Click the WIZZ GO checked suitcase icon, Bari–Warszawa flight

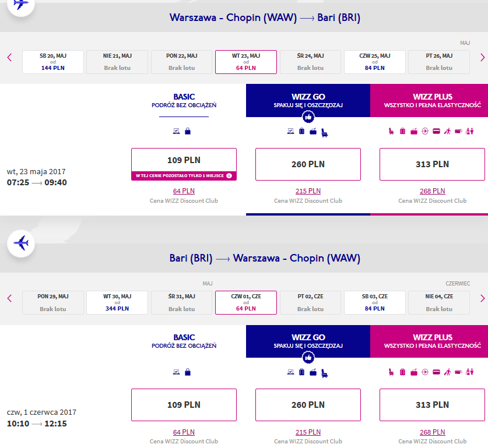[x=301, y=372]
